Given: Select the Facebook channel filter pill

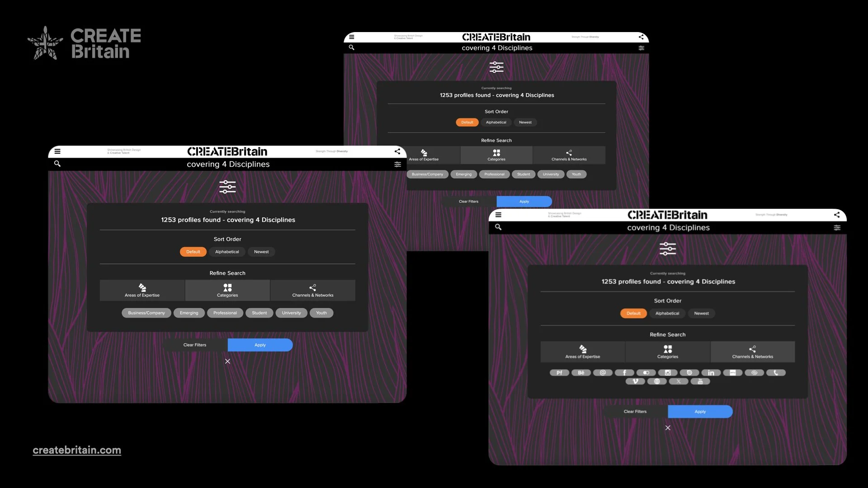Looking at the screenshot, I should click(624, 373).
